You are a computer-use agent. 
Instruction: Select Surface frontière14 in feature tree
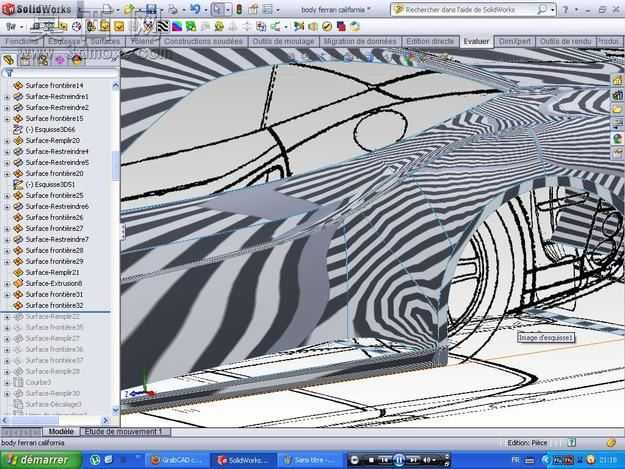point(54,85)
